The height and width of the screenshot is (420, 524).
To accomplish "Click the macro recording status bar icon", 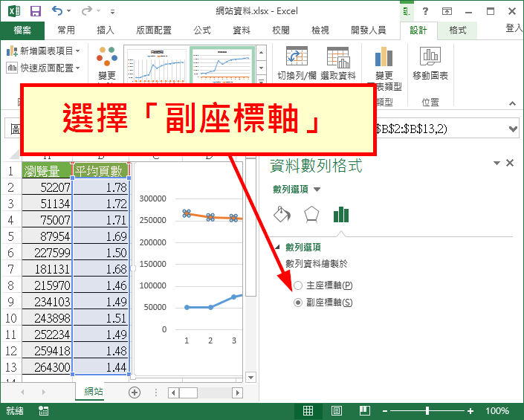I will click(x=43, y=411).
